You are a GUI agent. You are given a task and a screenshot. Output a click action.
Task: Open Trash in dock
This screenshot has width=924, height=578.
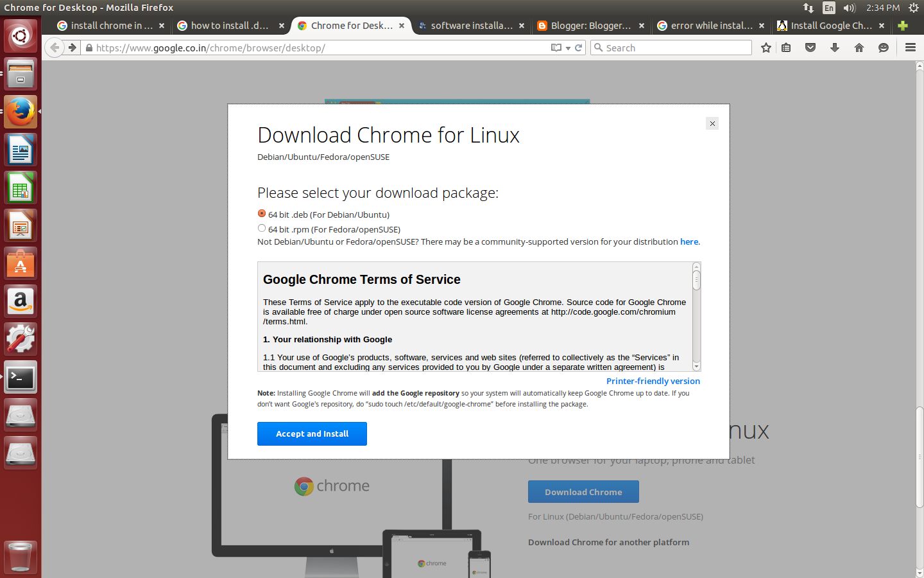point(21,556)
